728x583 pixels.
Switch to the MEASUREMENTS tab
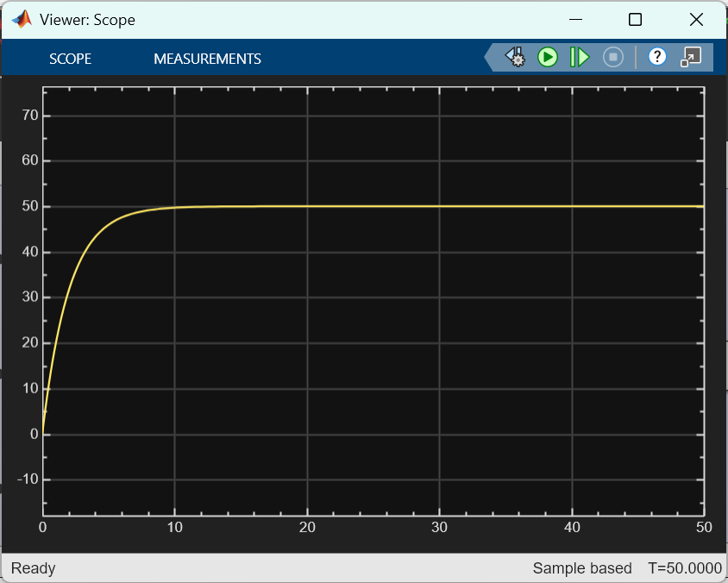pyautogui.click(x=207, y=59)
